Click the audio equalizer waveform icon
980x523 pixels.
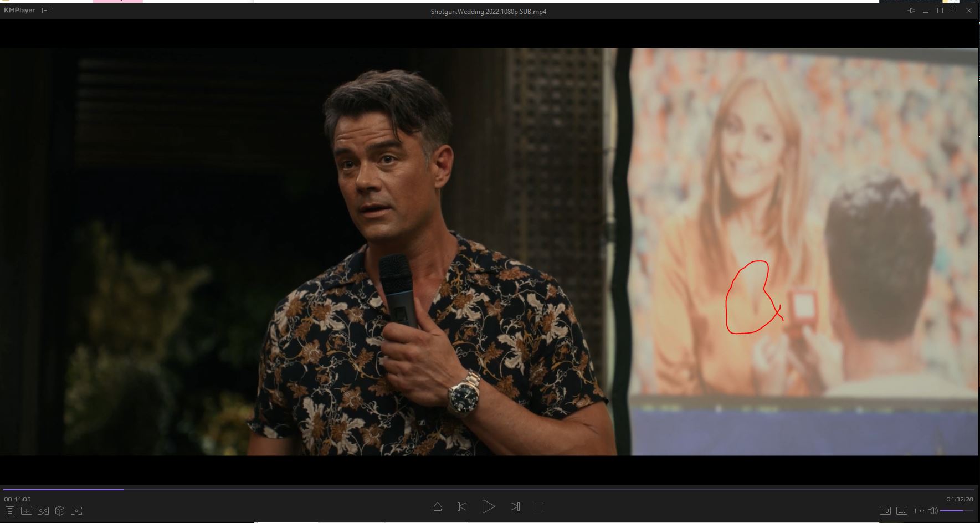919,511
